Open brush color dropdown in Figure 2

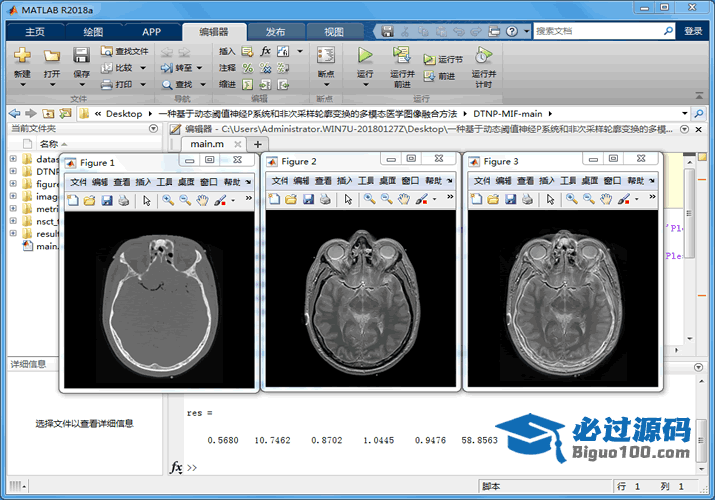(x=434, y=199)
